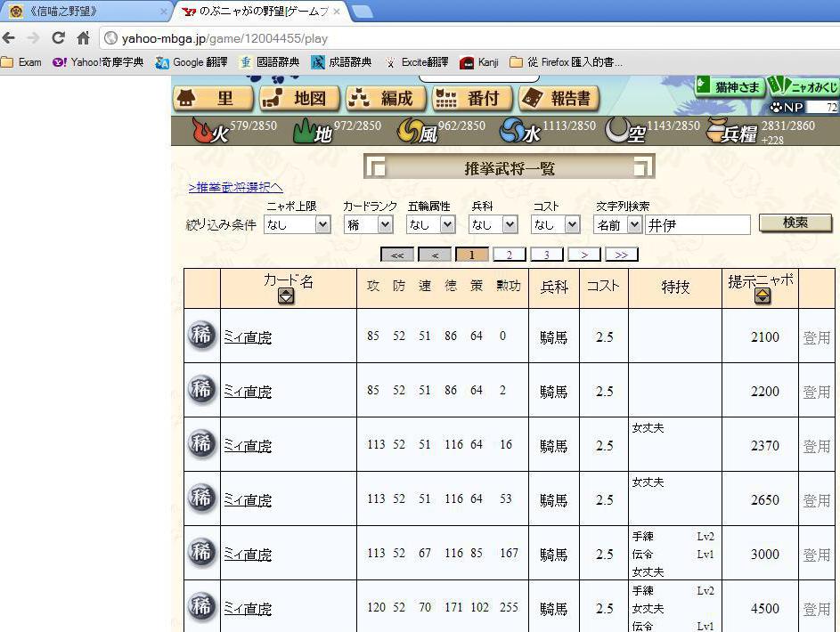
Task: Open ミイ直虎 card priced 3000
Action: tap(248, 555)
